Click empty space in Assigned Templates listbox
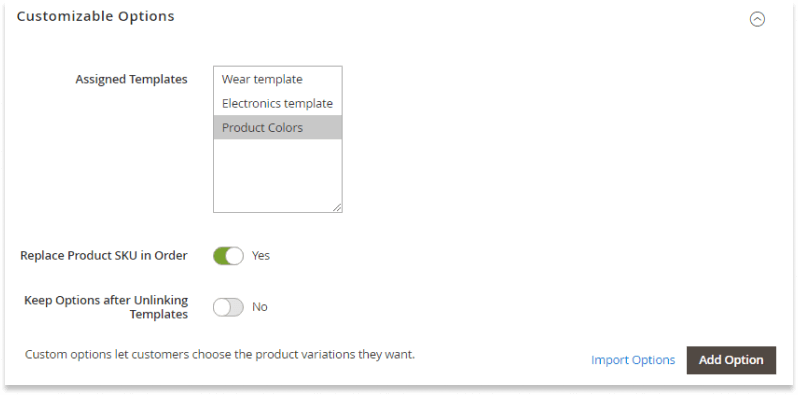 coord(277,173)
